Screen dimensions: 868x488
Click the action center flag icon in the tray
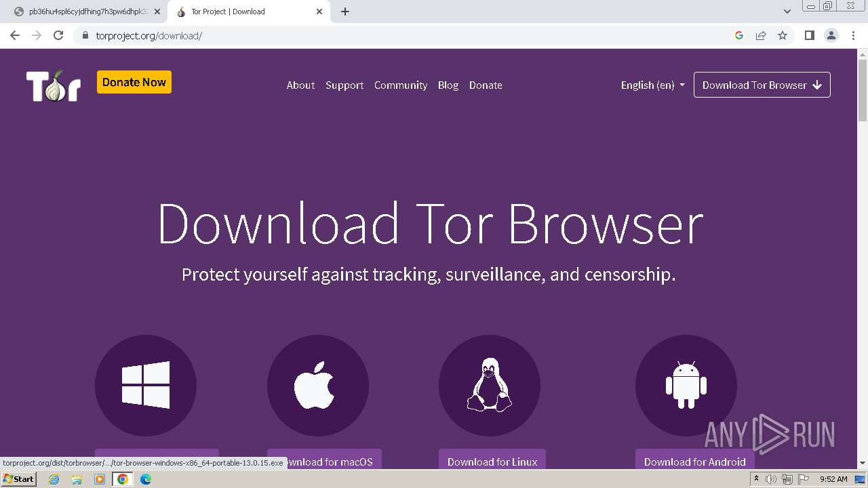tap(804, 479)
